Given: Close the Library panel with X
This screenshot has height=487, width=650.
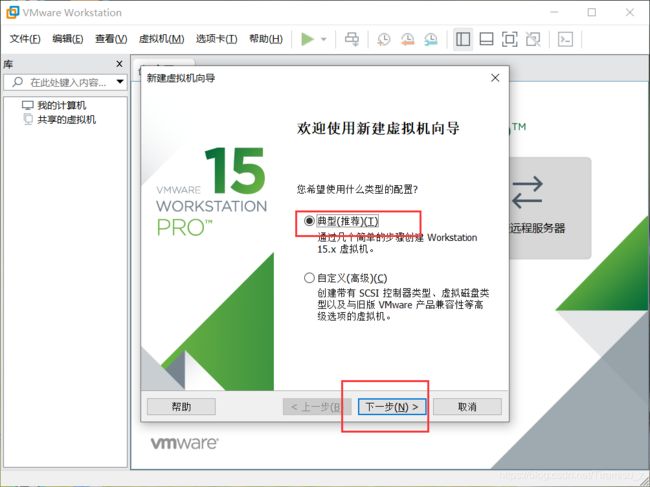Looking at the screenshot, I should tap(119, 64).
